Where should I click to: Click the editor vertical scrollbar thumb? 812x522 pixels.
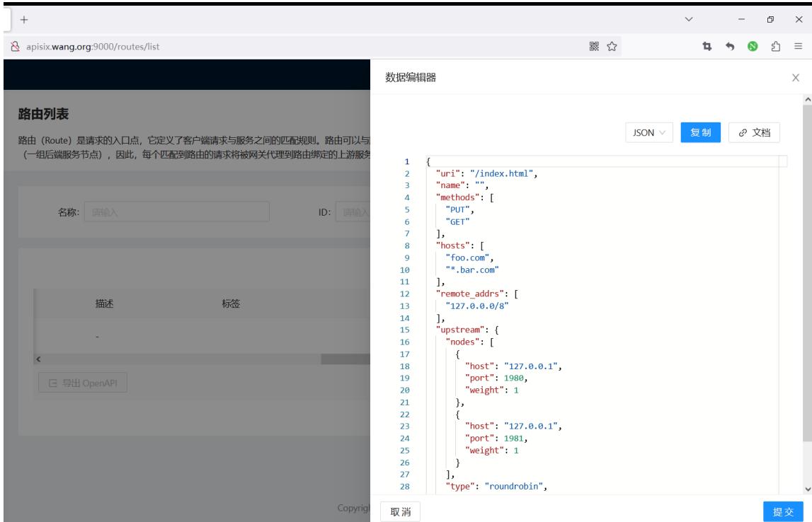(807, 273)
